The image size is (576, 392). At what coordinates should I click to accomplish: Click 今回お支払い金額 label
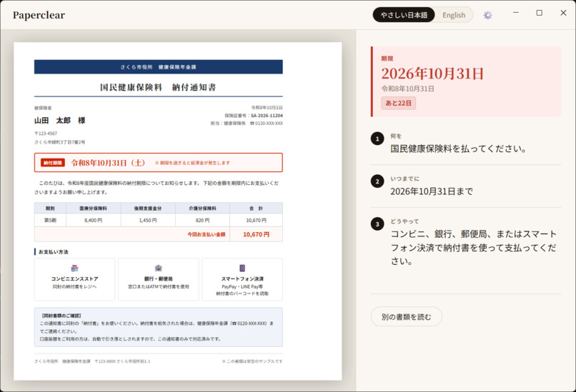[207, 234]
